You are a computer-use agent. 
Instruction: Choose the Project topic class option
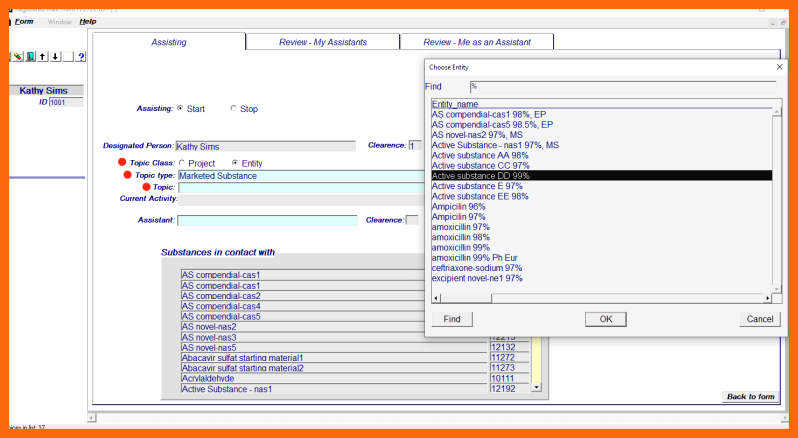point(182,163)
